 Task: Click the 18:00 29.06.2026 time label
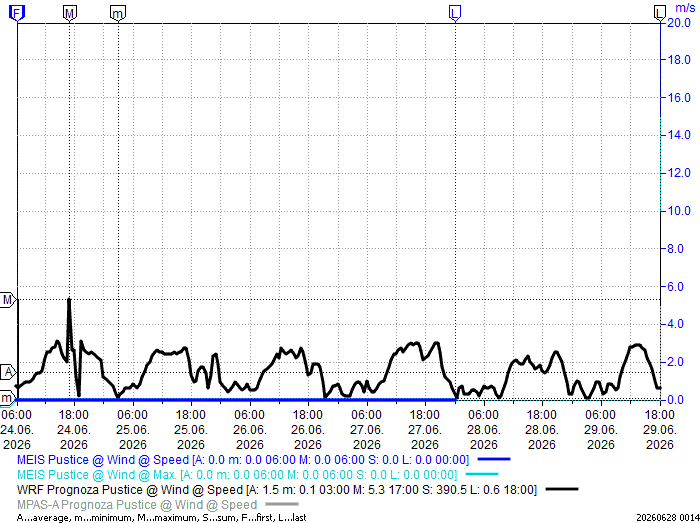[x=660, y=430]
